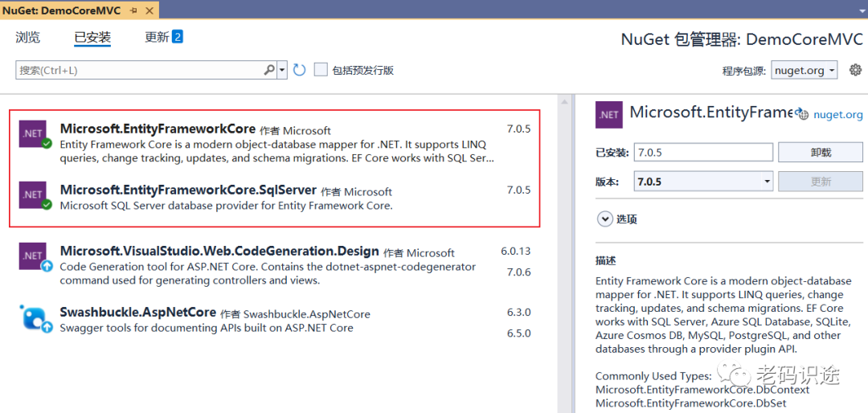868x413 pixels.
Task: Open the version 7.0.5 combo box
Action: point(703,181)
